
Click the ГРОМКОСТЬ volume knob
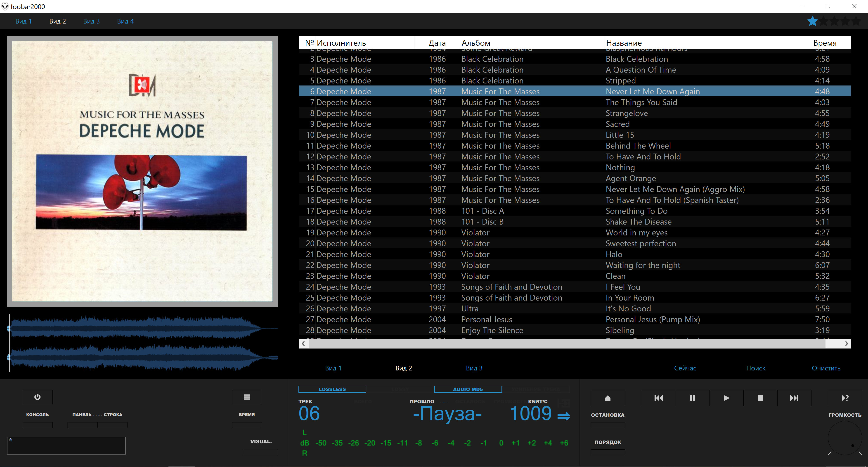845,438
